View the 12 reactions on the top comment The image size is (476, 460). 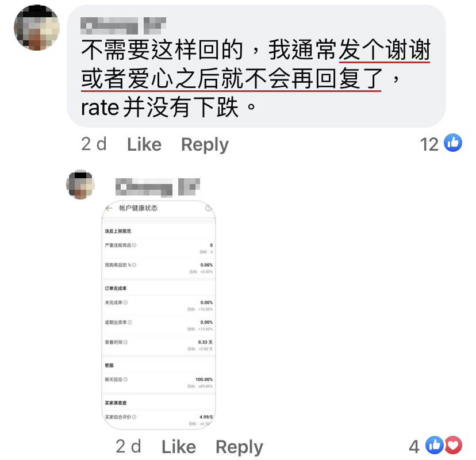coord(429,144)
